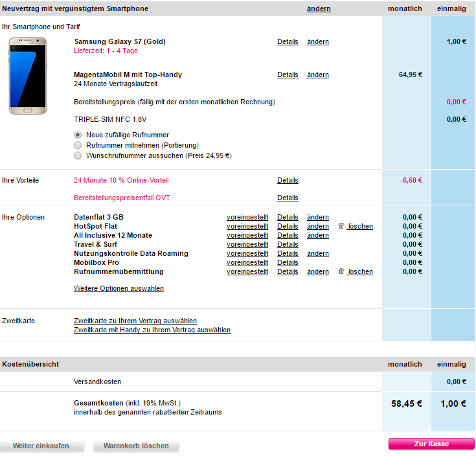Click voreingestellt for Rufnummernübermittlung
Screen dimensions: 476x456
[x=247, y=271]
